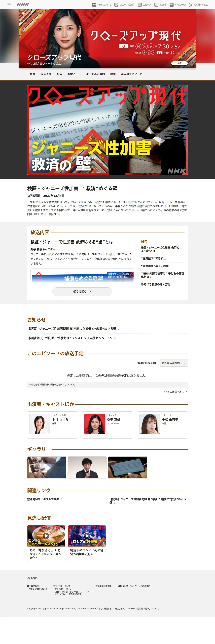Screen dimensions: 215x644
Task: Open footer プライバシーセンター link
Action: pos(62,586)
